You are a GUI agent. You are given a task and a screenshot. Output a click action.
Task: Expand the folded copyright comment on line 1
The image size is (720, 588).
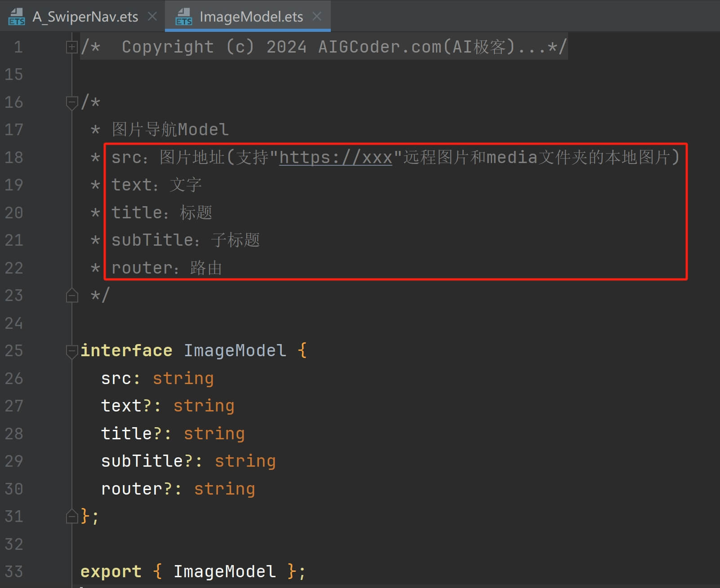pos(71,47)
